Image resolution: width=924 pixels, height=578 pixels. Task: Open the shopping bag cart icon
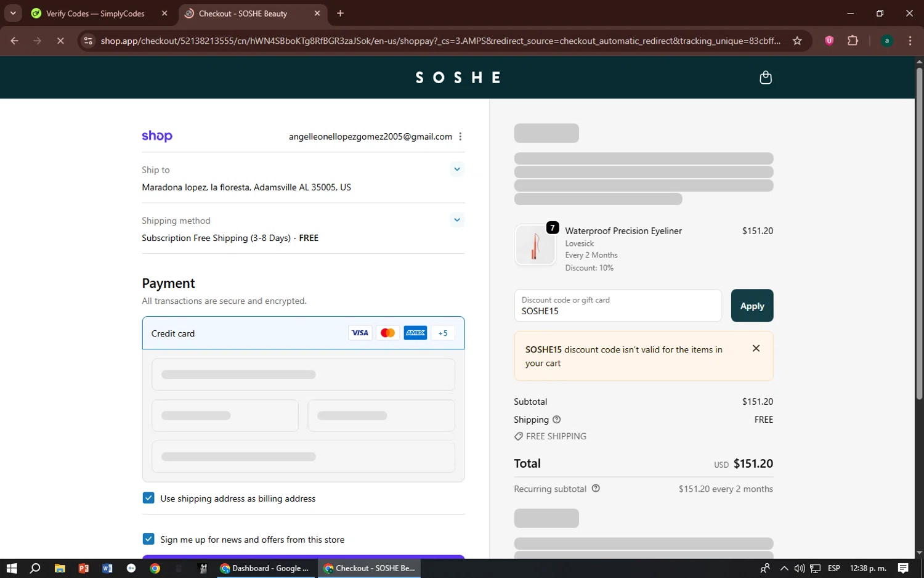tap(766, 78)
